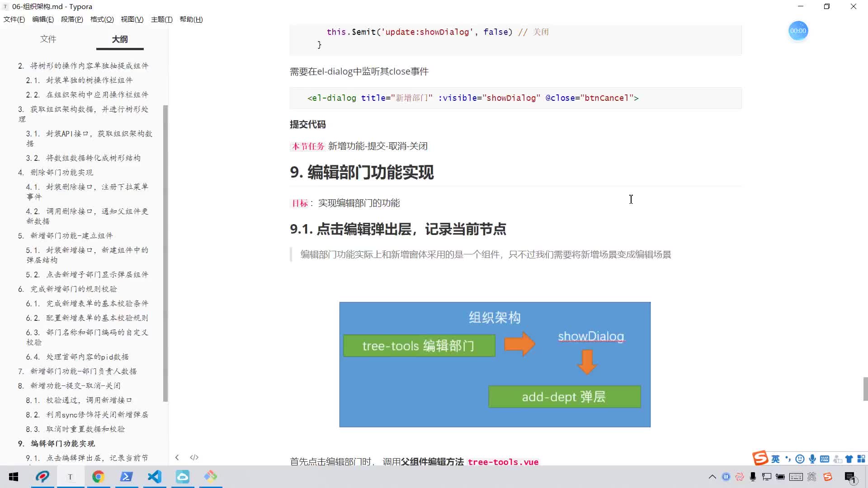Open the notification action center
Screen dimensions: 868x488
click(x=850, y=477)
